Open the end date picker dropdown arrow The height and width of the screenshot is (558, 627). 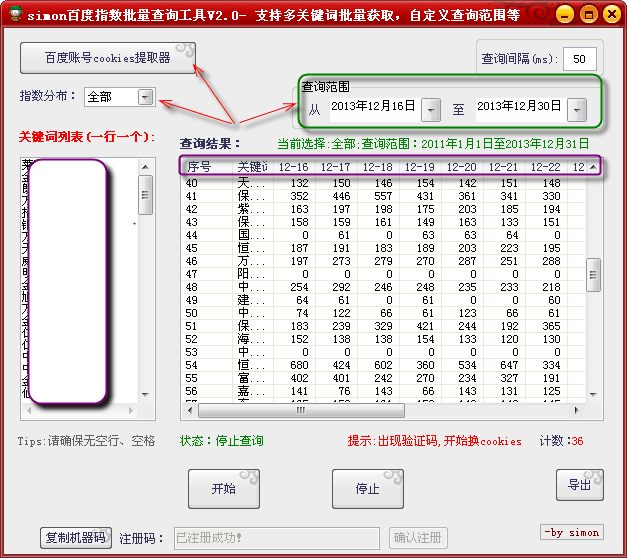(577, 110)
